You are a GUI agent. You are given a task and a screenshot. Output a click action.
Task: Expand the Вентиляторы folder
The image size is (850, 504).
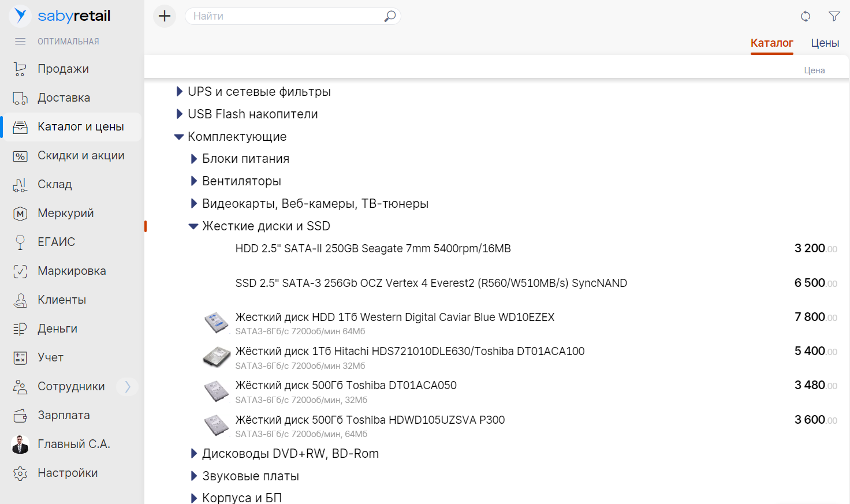point(194,181)
